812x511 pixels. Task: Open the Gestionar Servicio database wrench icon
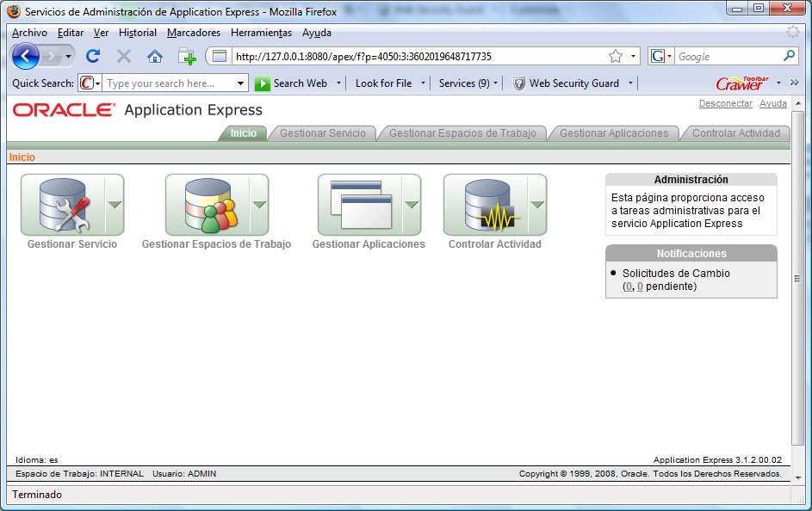point(63,205)
